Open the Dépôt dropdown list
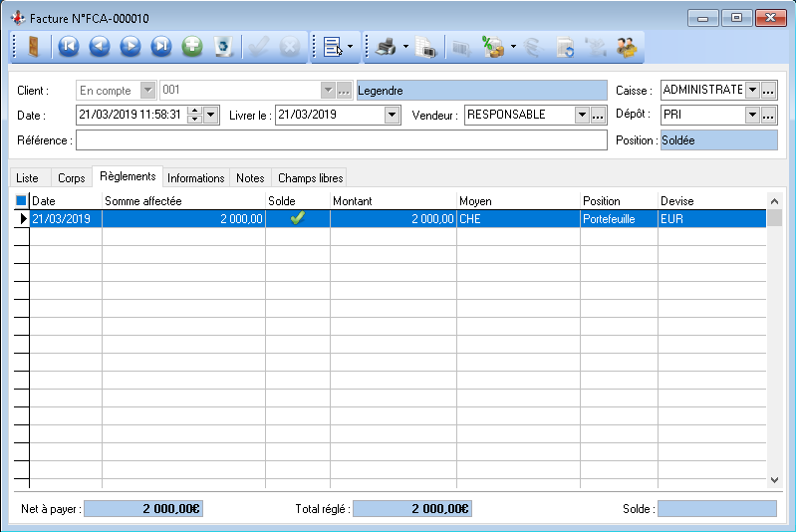The image size is (796, 532). click(752, 115)
